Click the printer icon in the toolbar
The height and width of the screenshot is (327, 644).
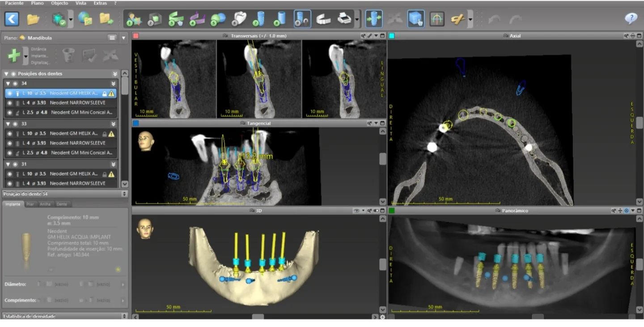click(x=344, y=19)
